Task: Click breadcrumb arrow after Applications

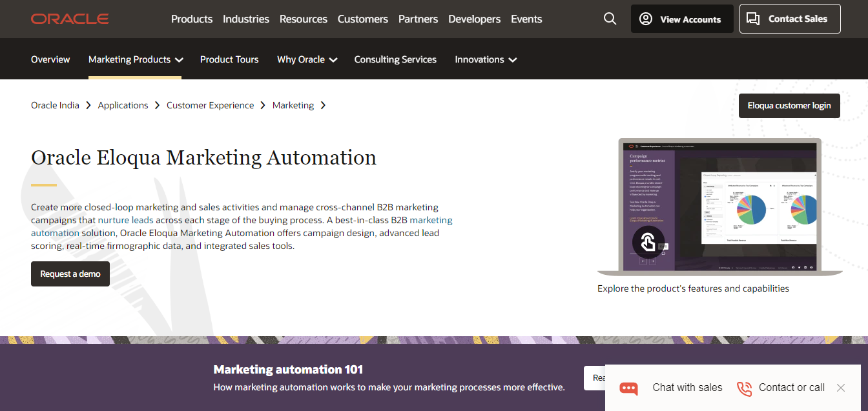Action: [157, 105]
